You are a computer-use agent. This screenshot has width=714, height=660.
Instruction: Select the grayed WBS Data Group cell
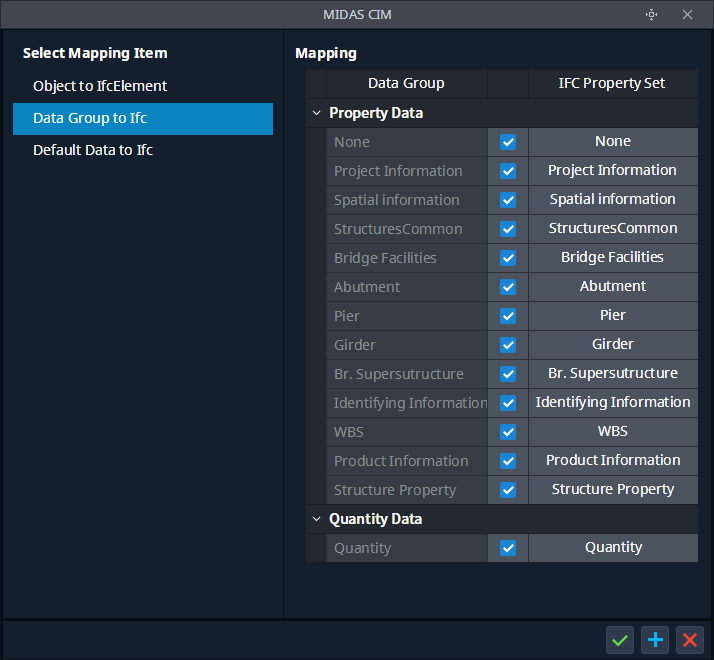(407, 432)
